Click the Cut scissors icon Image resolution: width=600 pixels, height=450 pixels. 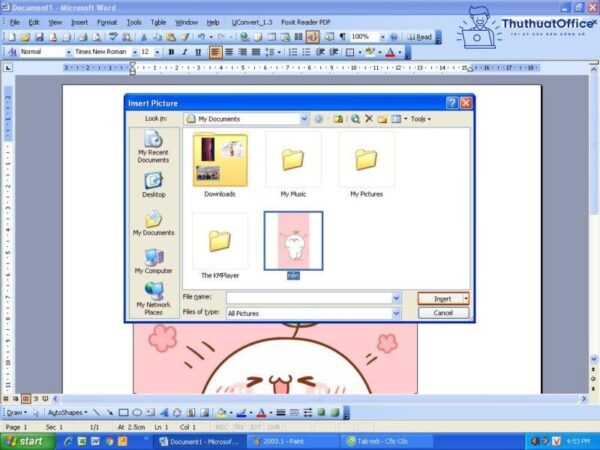tap(144, 37)
